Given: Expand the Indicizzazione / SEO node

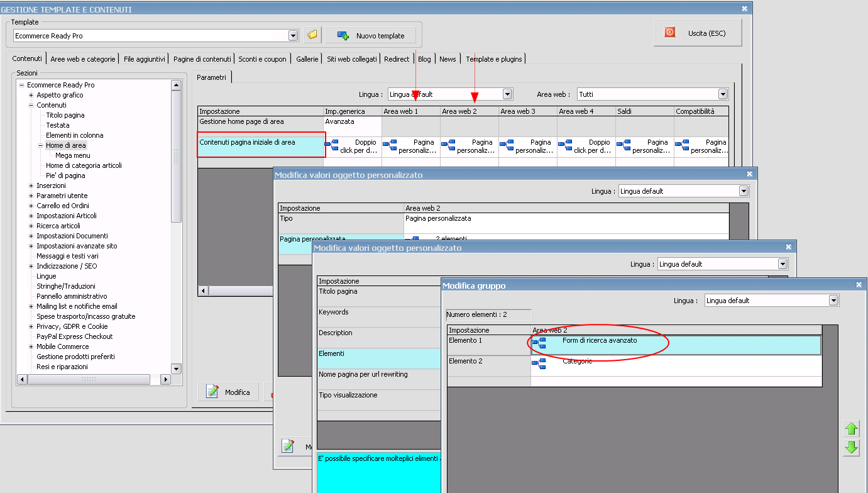Looking at the screenshot, I should pos(31,266).
